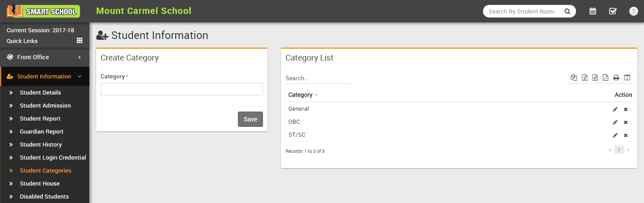Open the Quick Links grid

coord(80,41)
